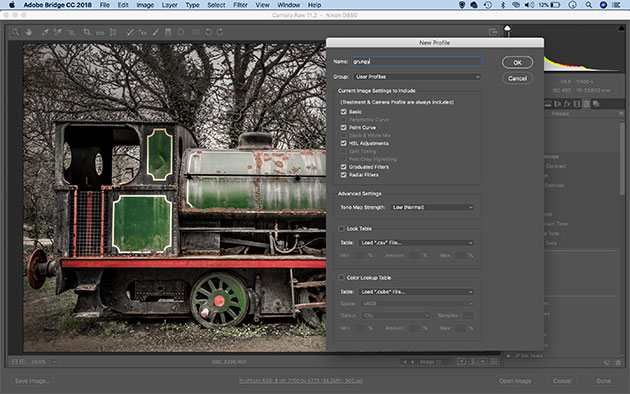Open the Layer menu
Screen dimensions: 630x394
click(x=170, y=5)
